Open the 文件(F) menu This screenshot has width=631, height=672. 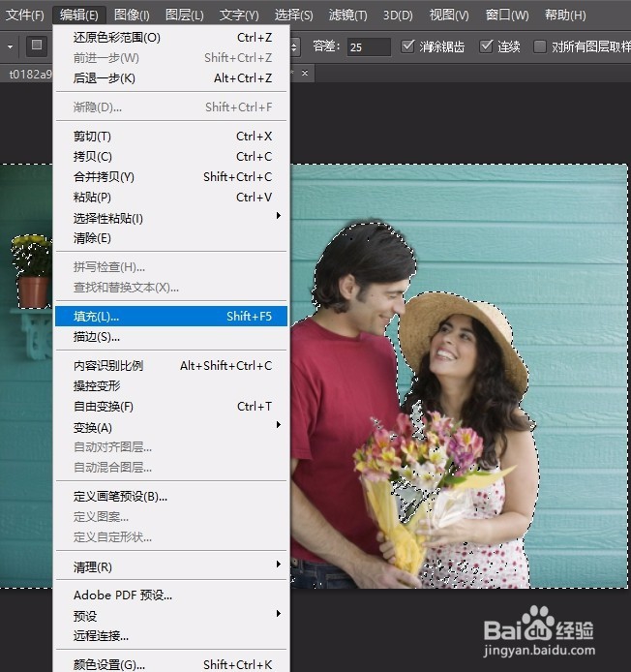tap(25, 15)
